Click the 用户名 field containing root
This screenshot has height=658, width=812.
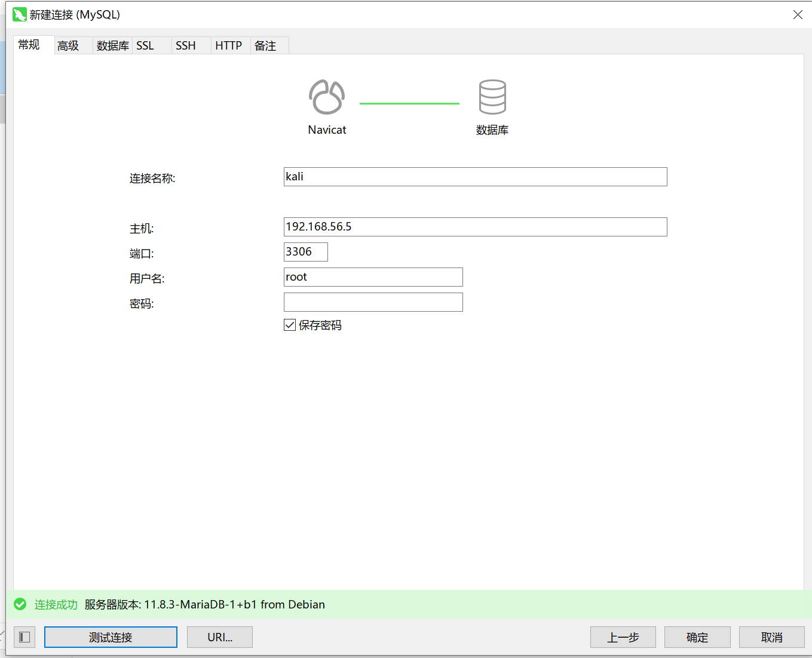point(373,277)
